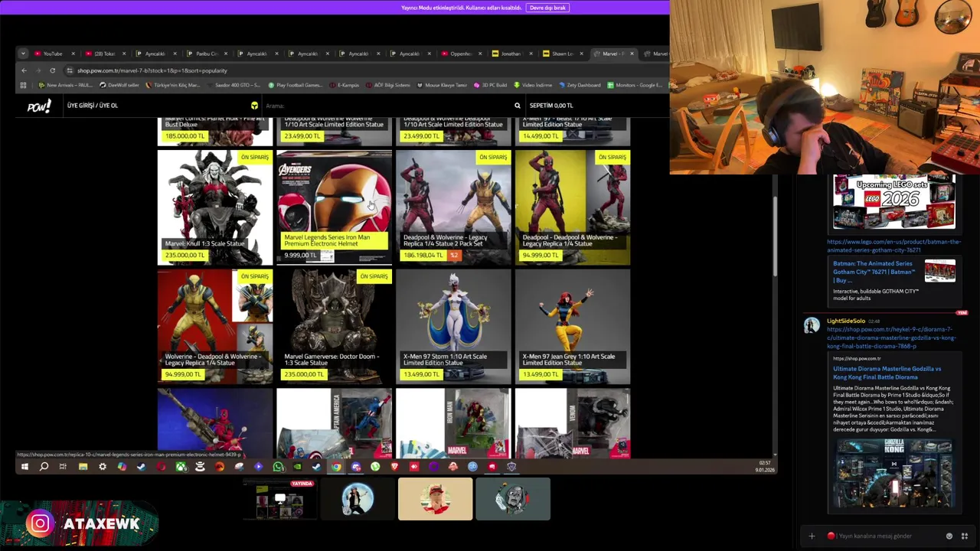Select the Doctor Doom avatar participant tile
980x551 pixels.
pos(513,499)
